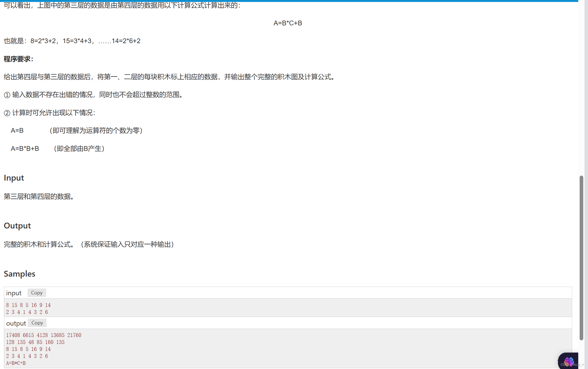Click the centered A=B*C+B formula
This screenshot has height=369, width=588.
coord(288,23)
